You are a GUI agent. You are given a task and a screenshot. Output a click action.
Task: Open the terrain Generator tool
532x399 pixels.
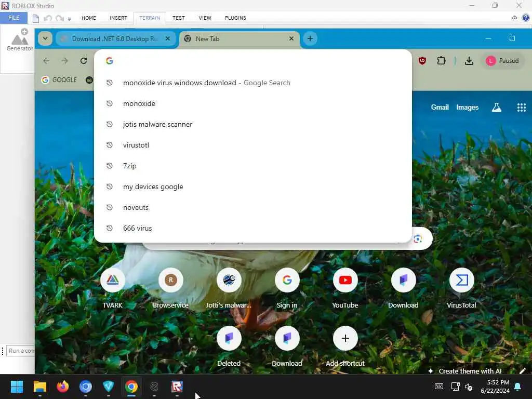(20, 40)
